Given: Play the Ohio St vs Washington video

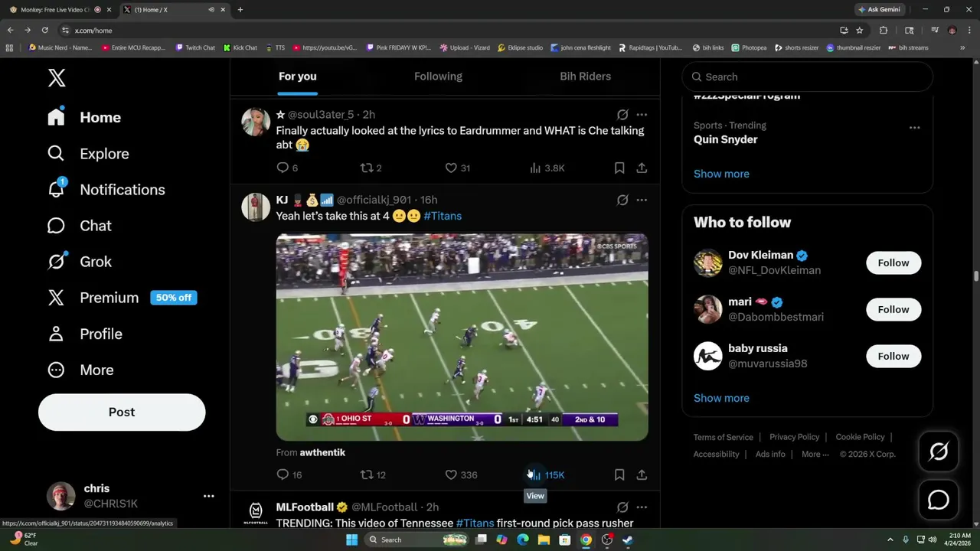Looking at the screenshot, I should [x=462, y=337].
